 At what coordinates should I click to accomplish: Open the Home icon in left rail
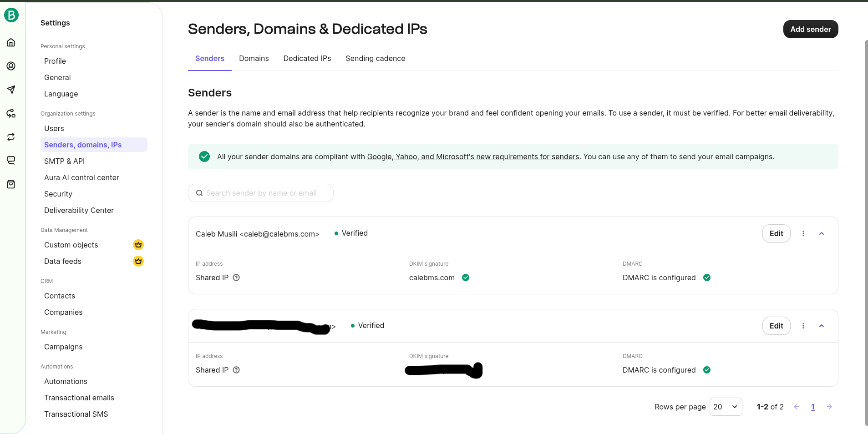[x=11, y=42]
